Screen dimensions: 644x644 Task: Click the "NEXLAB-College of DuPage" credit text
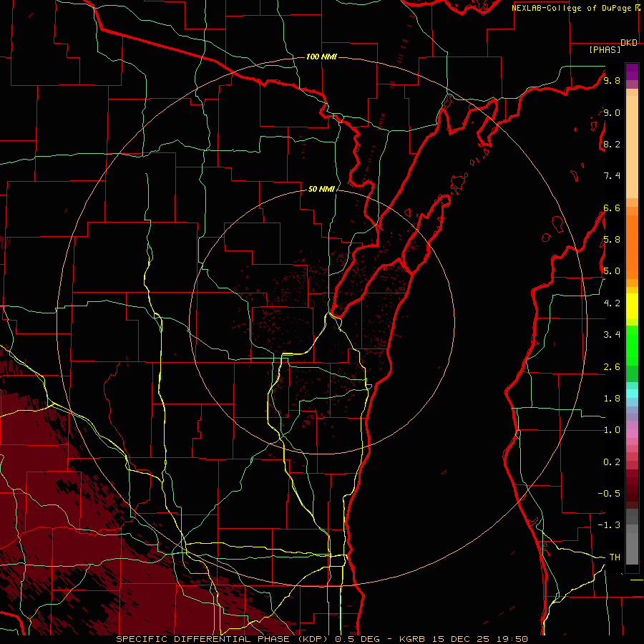click(x=572, y=8)
